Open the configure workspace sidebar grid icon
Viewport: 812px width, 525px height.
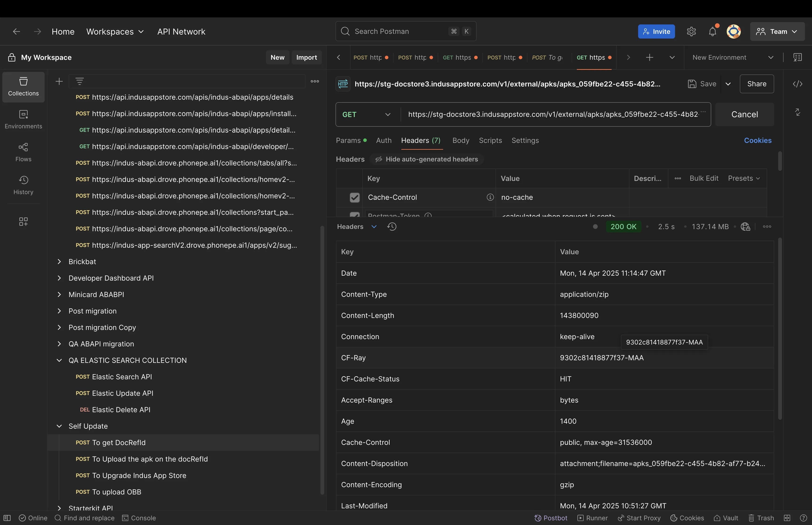pos(23,222)
